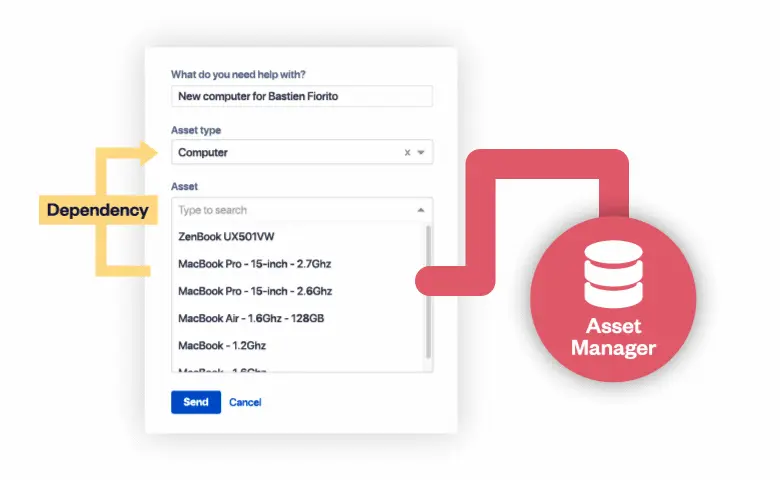This screenshot has width=780, height=480.
Task: Click the yellow Dependency arrow pointing at Asset type
Action: pos(151,153)
